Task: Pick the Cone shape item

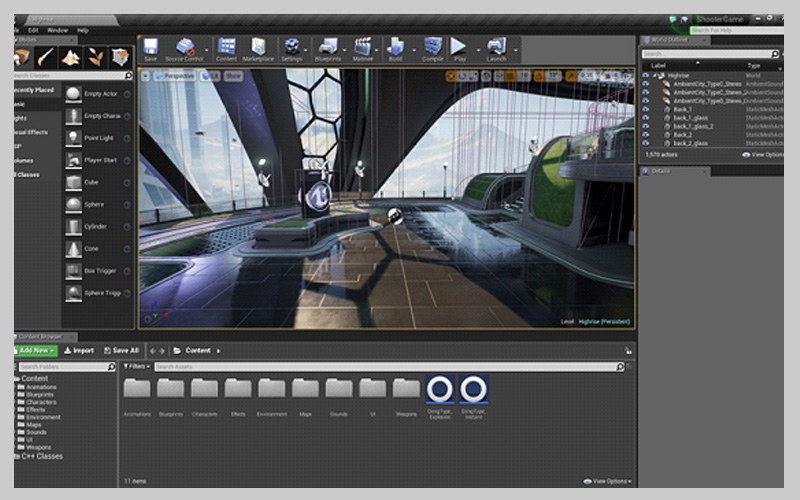Action: point(97,248)
